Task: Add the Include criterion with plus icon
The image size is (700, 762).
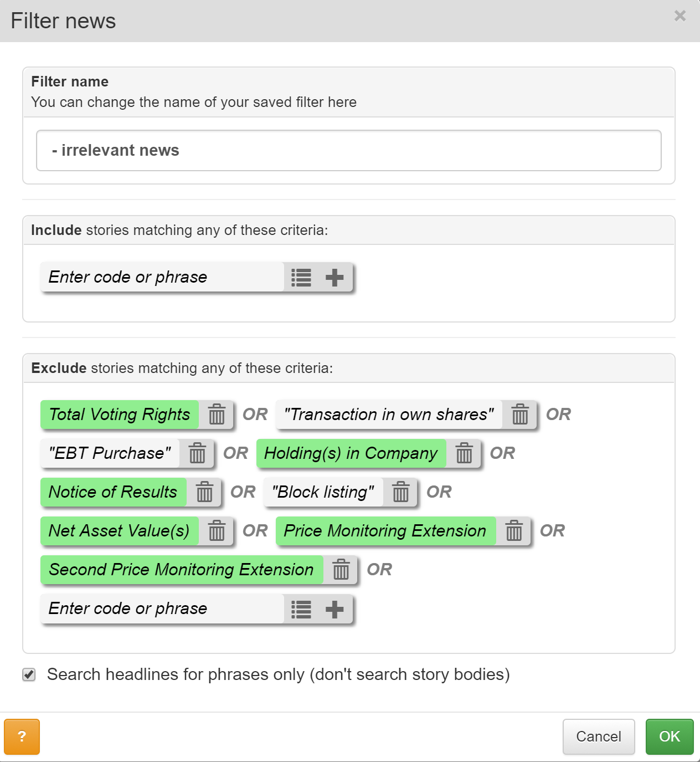Action: click(334, 277)
